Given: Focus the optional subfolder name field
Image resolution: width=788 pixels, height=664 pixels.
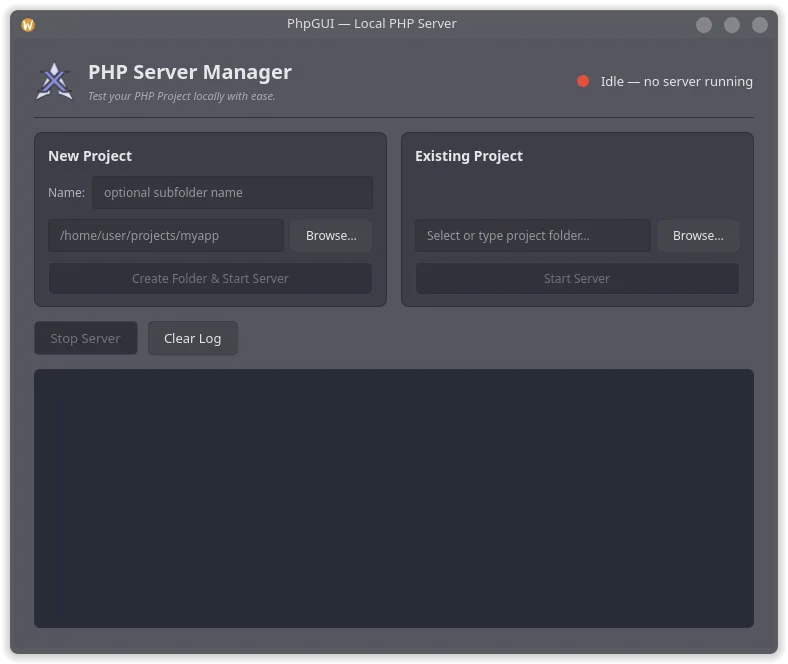Looking at the screenshot, I should coord(232,193).
